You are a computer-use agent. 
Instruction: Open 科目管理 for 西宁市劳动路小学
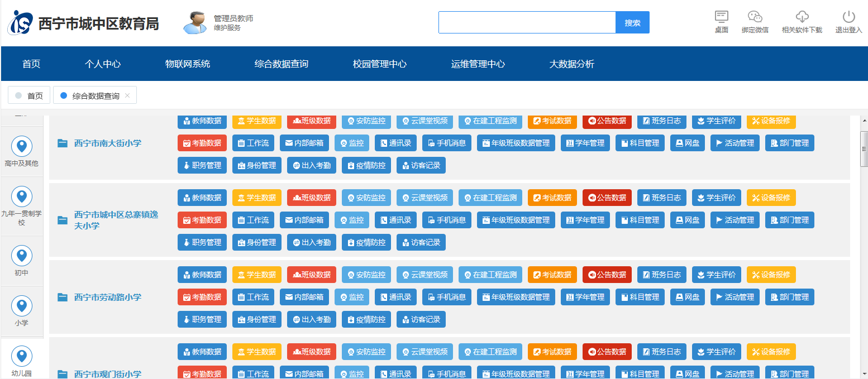tap(640, 297)
